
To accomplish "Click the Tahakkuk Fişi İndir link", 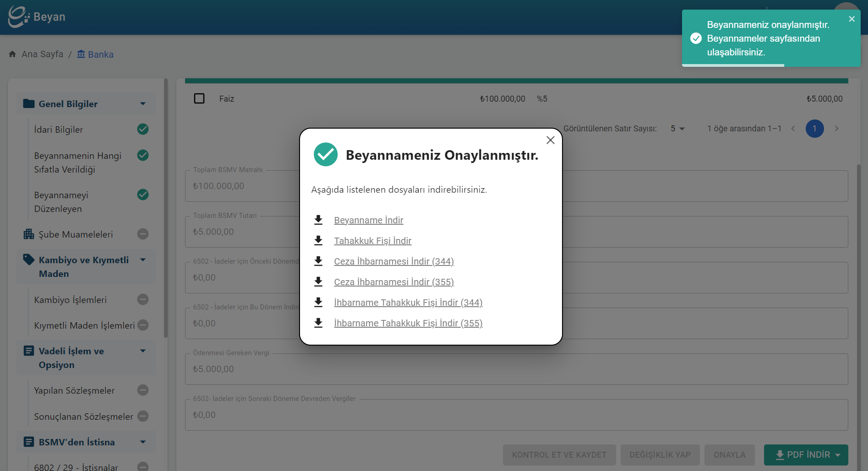I will (x=373, y=241).
